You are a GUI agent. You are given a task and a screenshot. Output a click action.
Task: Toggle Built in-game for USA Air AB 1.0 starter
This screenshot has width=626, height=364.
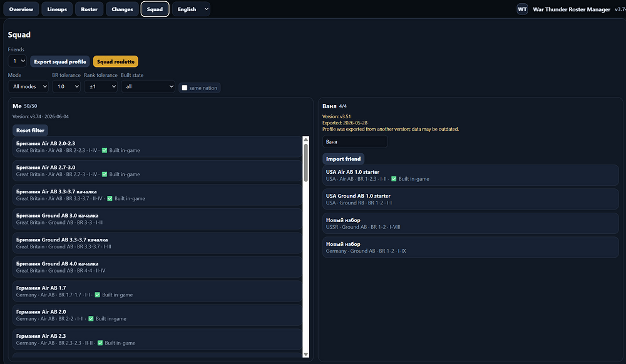tap(394, 179)
